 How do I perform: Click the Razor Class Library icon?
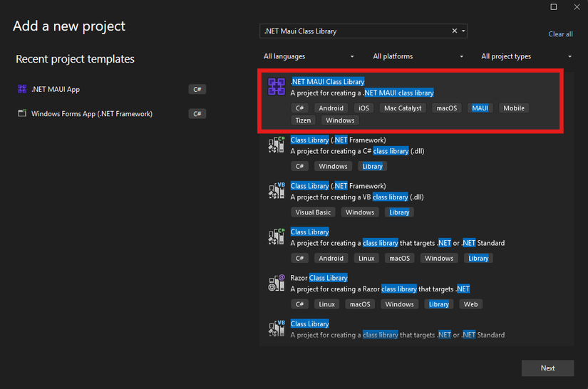[x=277, y=283]
